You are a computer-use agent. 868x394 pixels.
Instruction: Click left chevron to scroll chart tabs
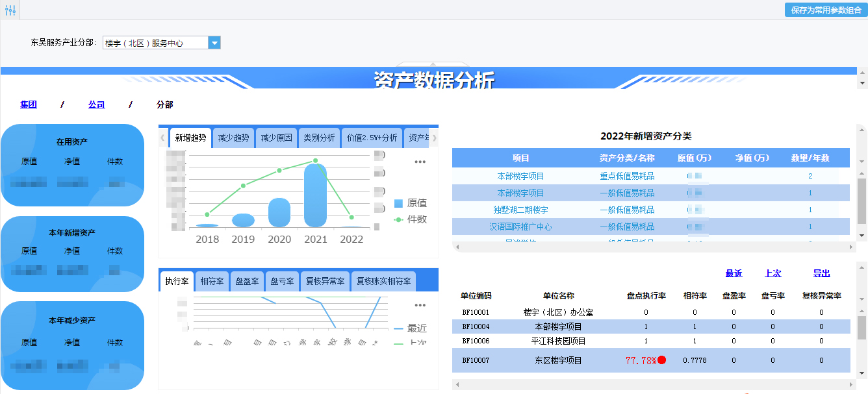pyautogui.click(x=162, y=137)
